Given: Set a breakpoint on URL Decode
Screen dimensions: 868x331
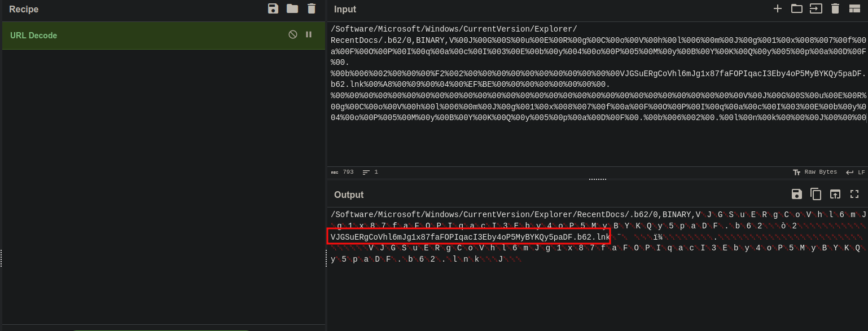Looking at the screenshot, I should pyautogui.click(x=309, y=34).
